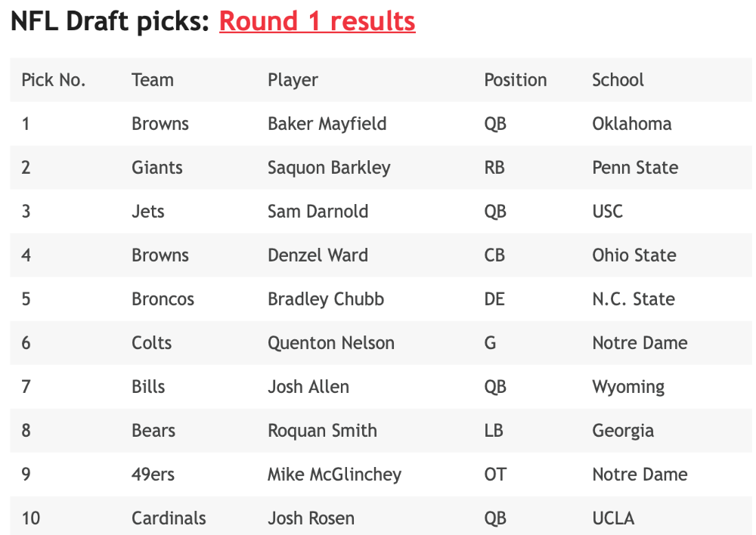Click Roquan Smith in row 8
The image size is (756, 535).
click(x=322, y=431)
